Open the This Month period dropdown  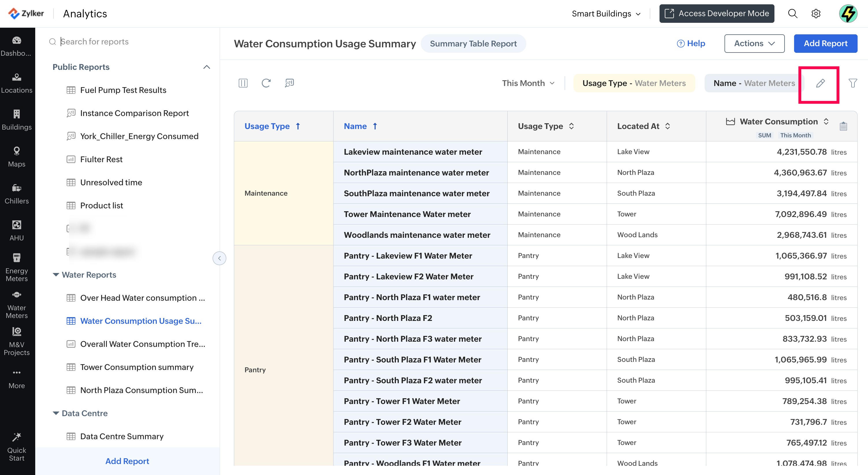tap(528, 83)
